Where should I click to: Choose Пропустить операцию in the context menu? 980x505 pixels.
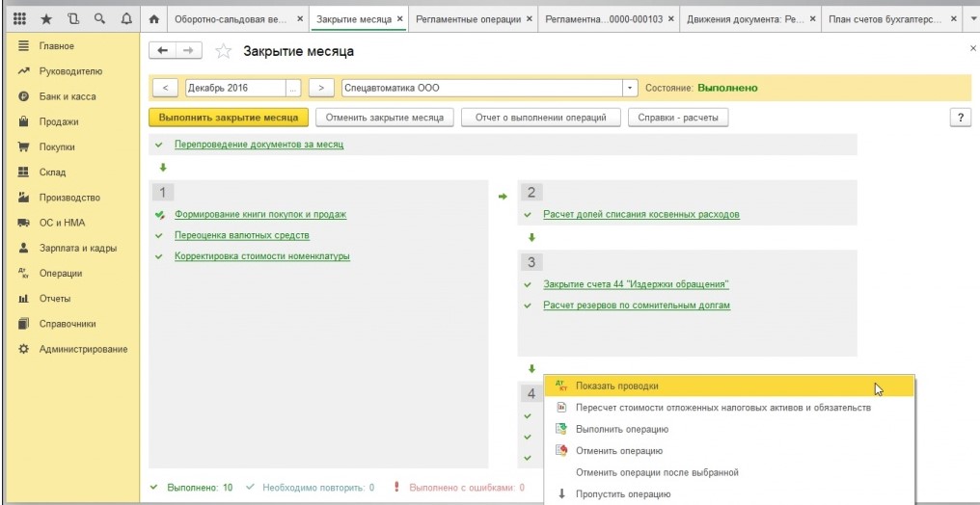(622, 494)
